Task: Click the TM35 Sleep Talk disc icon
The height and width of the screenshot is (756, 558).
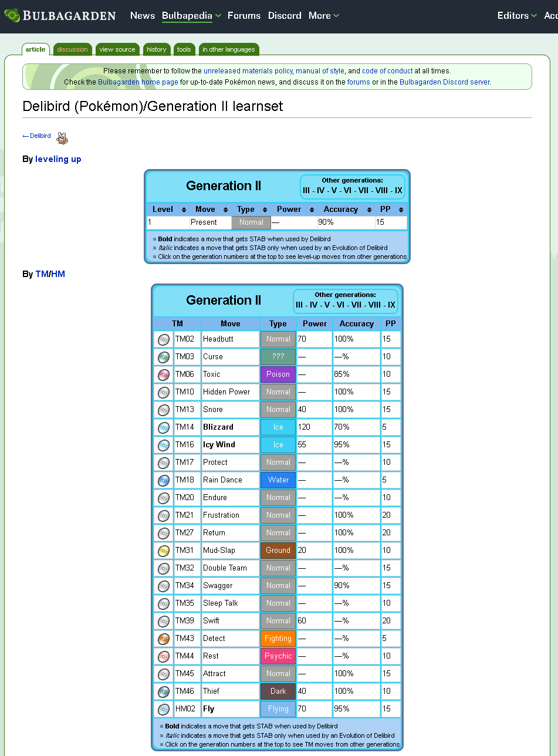Action: 164,603
